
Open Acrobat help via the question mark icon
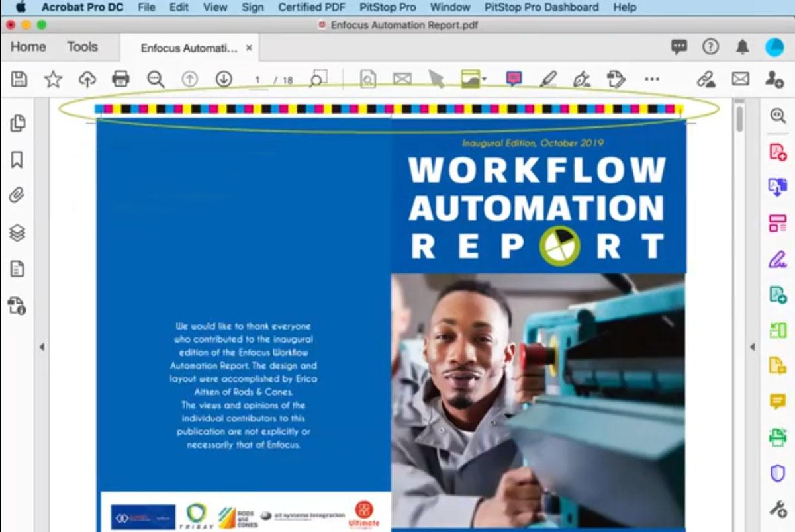point(711,46)
